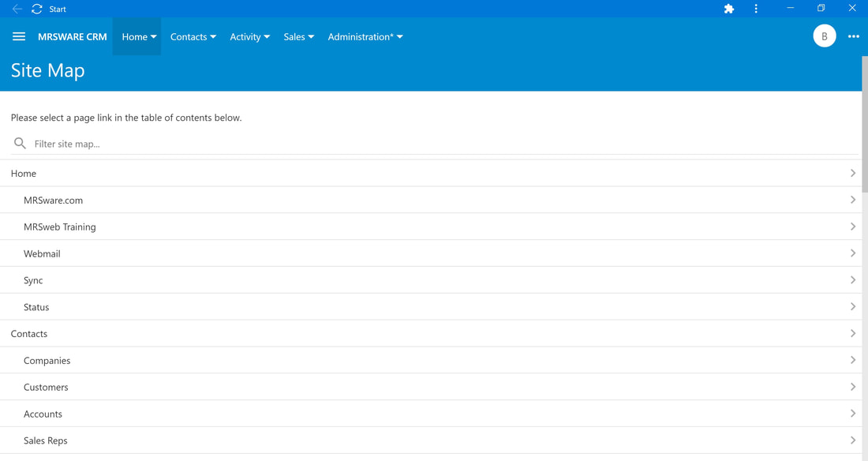This screenshot has width=868, height=461.
Task: Click the chevron on the Sync row
Action: point(852,279)
